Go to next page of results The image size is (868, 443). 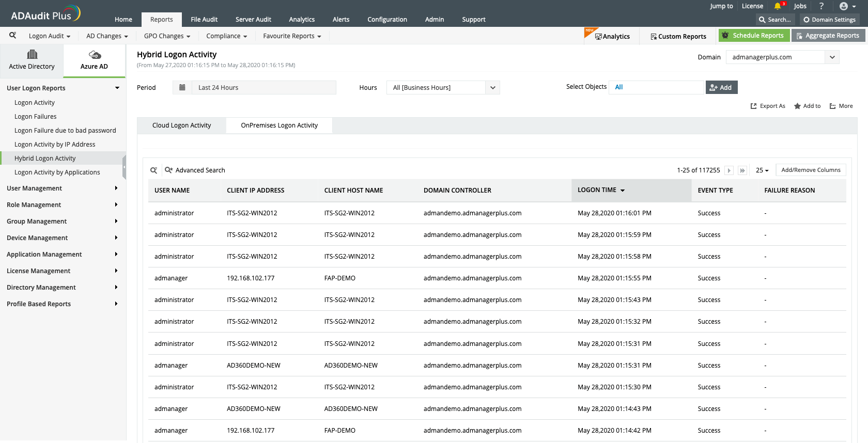[x=729, y=170]
